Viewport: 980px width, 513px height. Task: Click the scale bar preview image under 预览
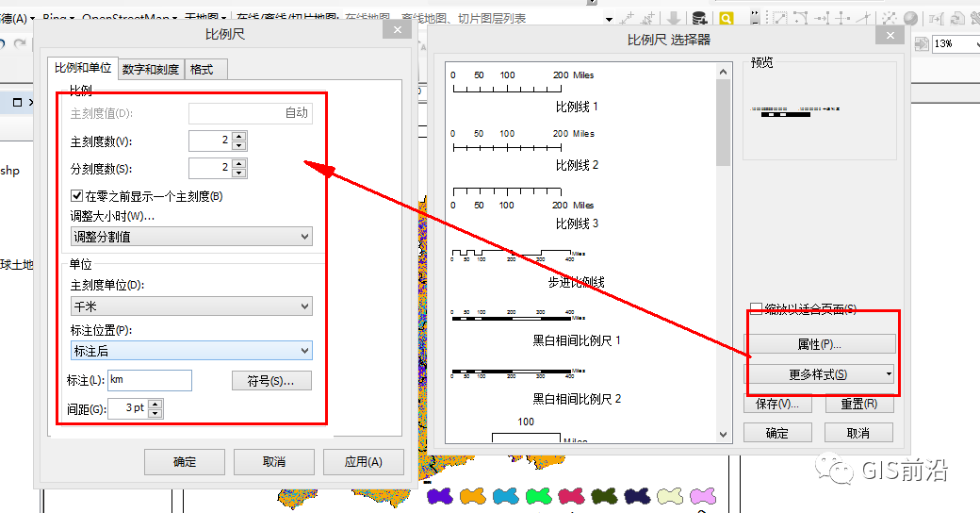[795, 111]
